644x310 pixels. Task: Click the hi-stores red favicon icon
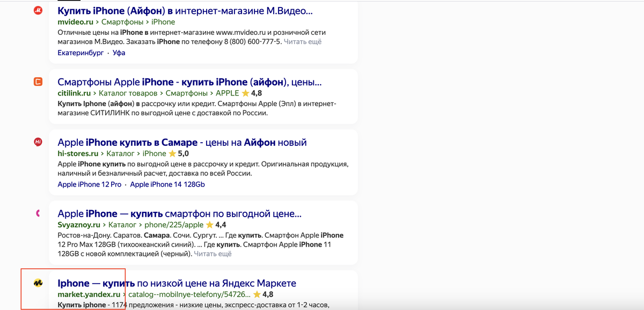point(38,142)
